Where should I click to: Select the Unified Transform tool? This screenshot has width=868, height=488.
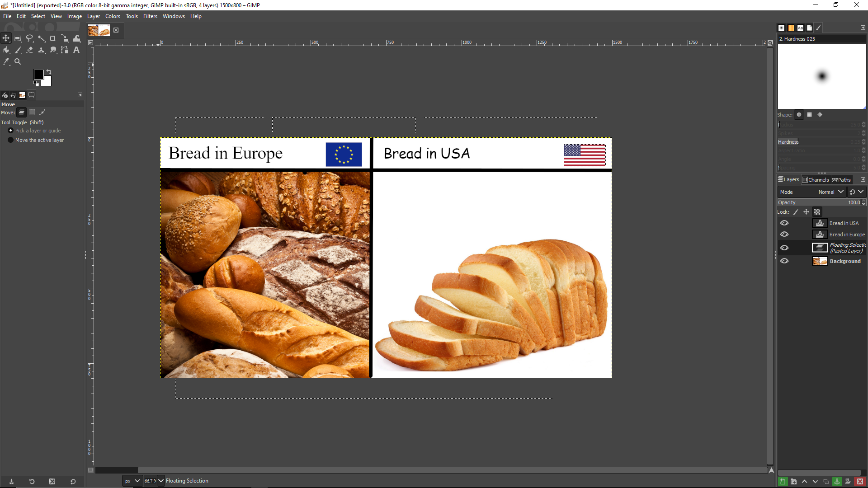point(65,38)
